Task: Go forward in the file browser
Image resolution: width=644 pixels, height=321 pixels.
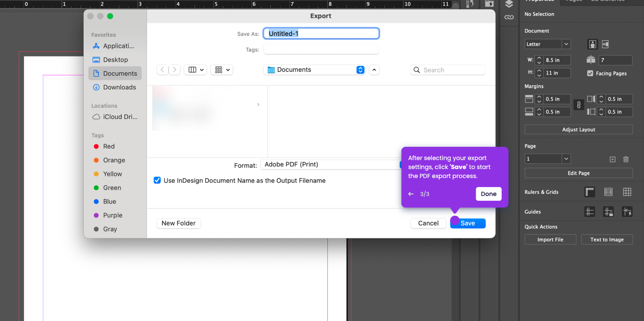Action: pyautogui.click(x=174, y=70)
